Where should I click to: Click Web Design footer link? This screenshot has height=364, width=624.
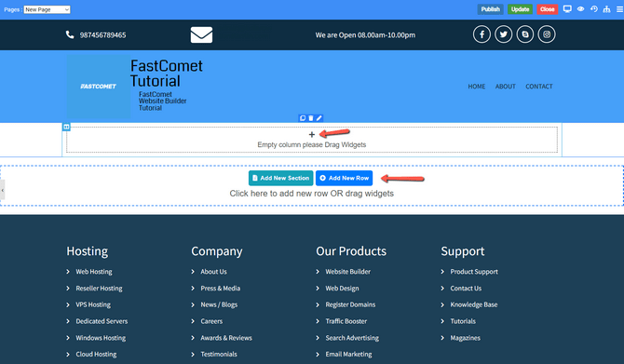pyautogui.click(x=342, y=289)
